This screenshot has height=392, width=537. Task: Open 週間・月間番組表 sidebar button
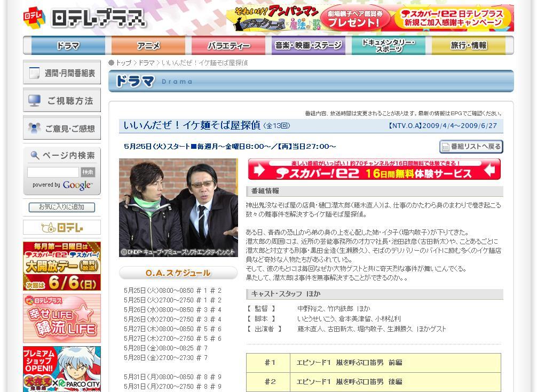pos(62,73)
